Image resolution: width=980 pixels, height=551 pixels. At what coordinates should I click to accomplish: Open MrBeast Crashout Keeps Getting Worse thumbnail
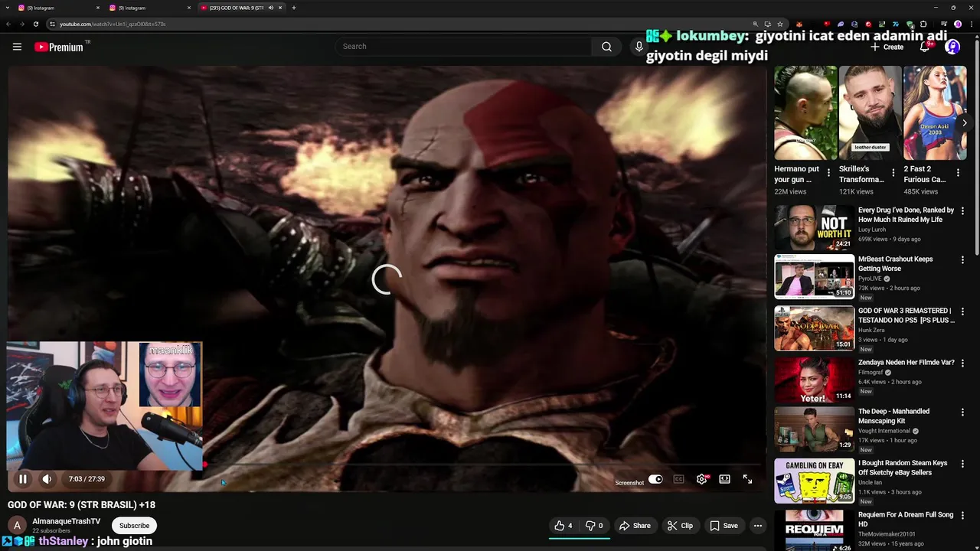pos(814,276)
